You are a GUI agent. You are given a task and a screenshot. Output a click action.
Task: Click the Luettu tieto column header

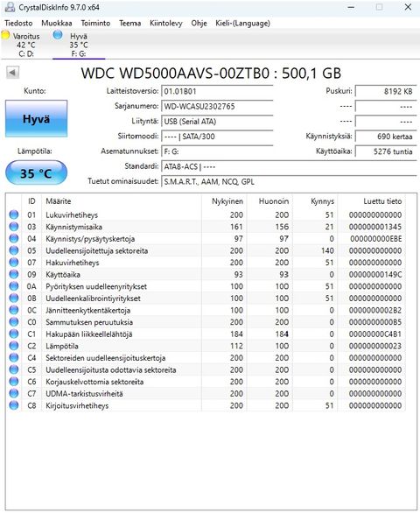click(382, 201)
